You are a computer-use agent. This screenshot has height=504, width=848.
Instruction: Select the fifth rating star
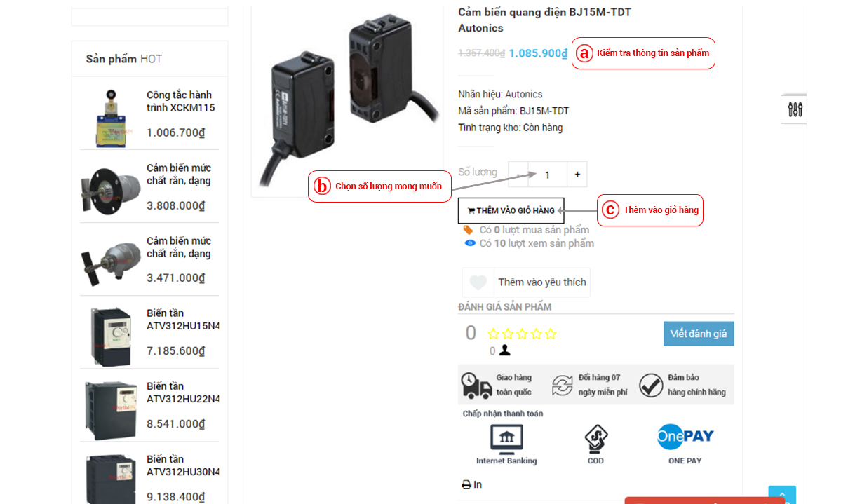point(551,334)
